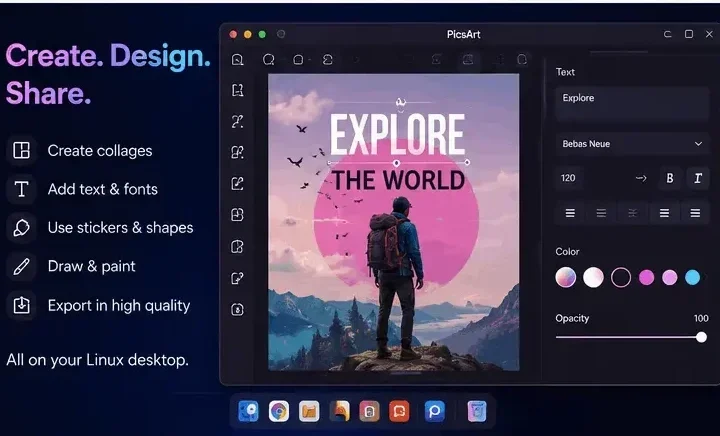Open the blue Finder-style app in the dock

(248, 411)
